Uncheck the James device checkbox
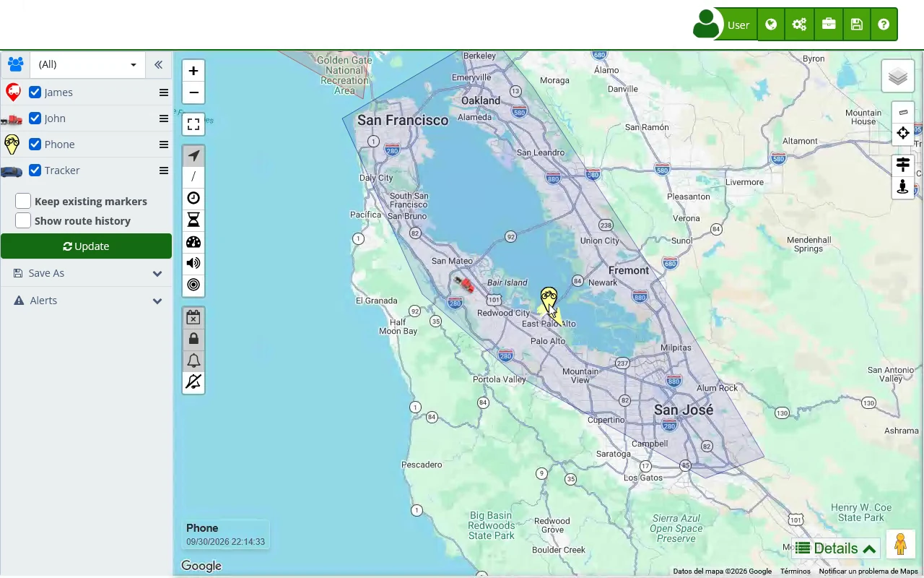The height and width of the screenshot is (578, 924). point(35,92)
